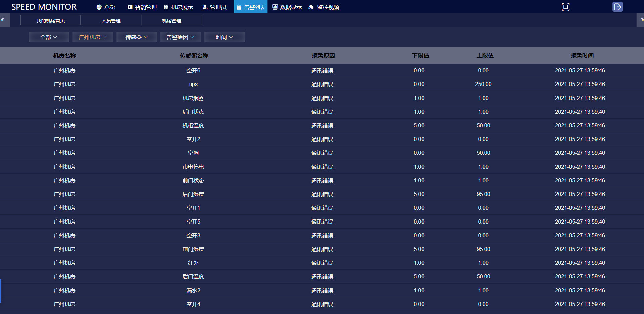Toggle fullscreen mode icon
The width and height of the screenshot is (644, 314).
[565, 7]
